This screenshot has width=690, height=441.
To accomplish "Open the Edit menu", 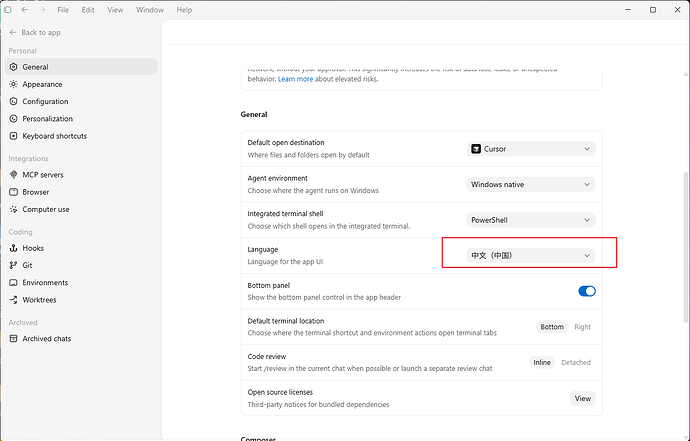I will pos(88,10).
